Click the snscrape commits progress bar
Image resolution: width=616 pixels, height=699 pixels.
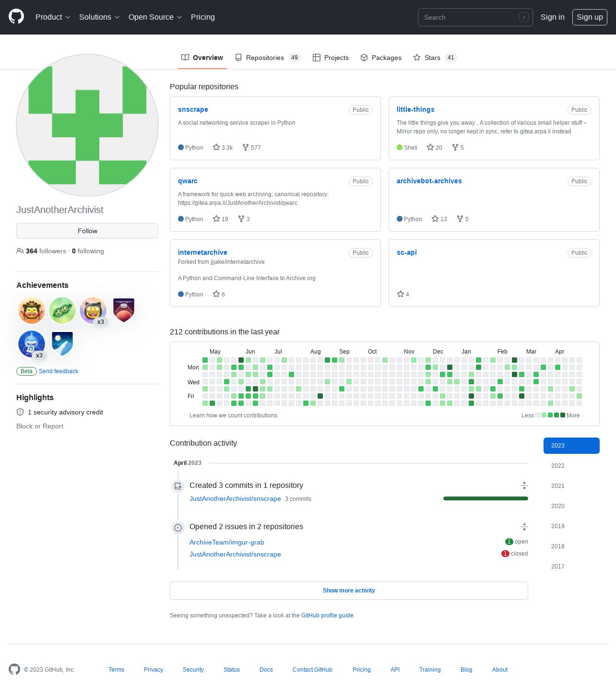tap(486, 498)
